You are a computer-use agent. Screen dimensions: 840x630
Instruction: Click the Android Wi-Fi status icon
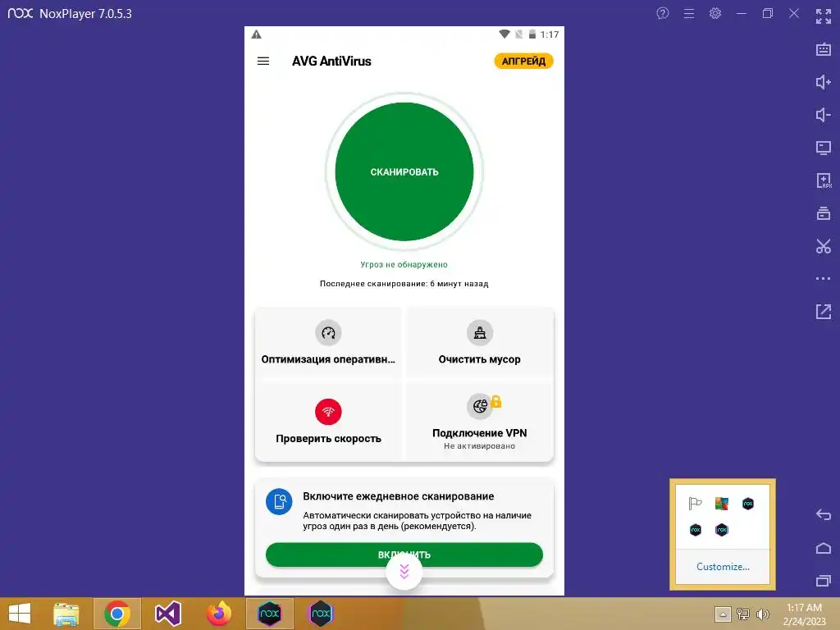(504, 34)
